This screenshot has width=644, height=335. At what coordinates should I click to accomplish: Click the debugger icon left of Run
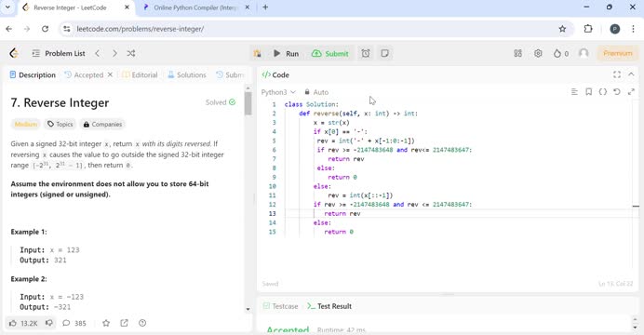pyautogui.click(x=258, y=53)
